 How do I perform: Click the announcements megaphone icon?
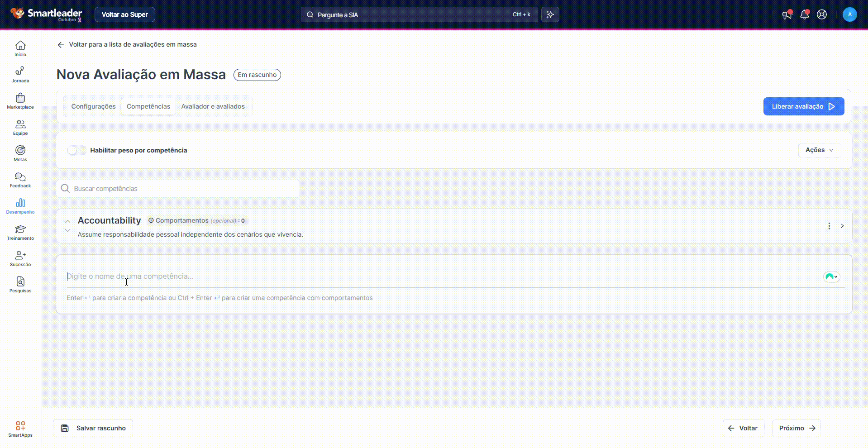click(x=787, y=14)
